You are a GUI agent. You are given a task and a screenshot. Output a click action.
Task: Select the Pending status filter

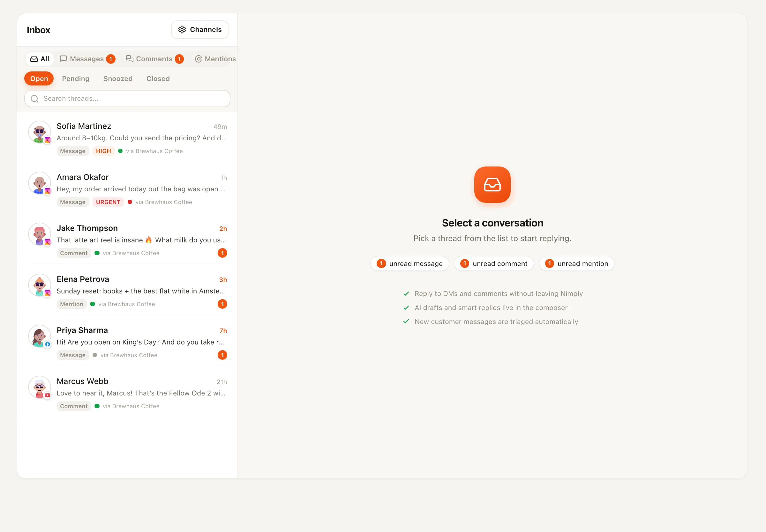click(x=76, y=79)
